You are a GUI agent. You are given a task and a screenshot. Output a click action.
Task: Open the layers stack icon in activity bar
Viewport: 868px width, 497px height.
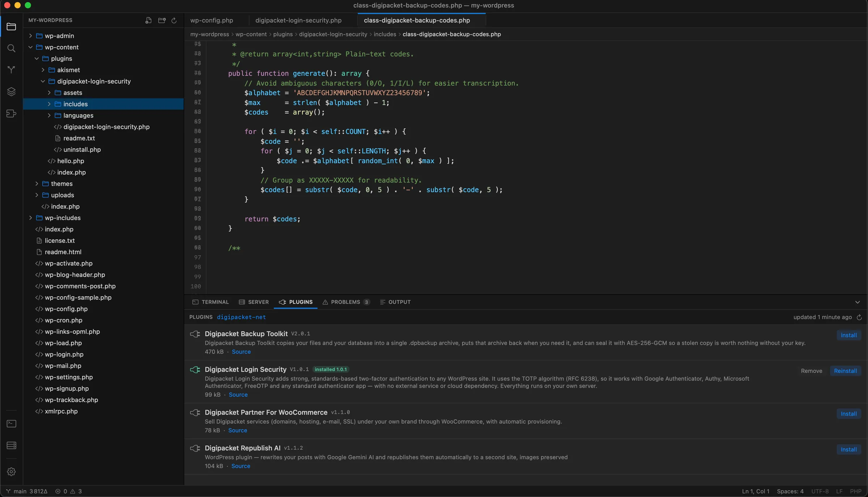[x=11, y=92]
